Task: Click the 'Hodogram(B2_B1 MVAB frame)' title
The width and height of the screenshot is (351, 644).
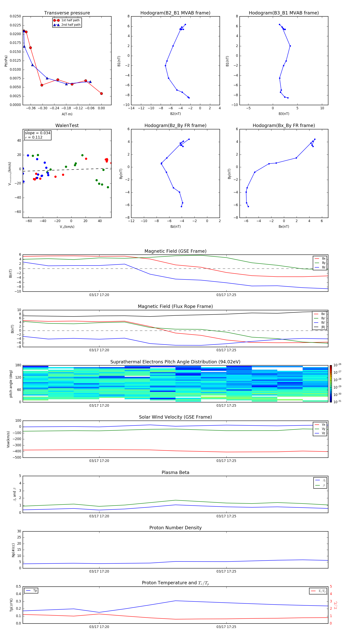Action: coord(175,13)
